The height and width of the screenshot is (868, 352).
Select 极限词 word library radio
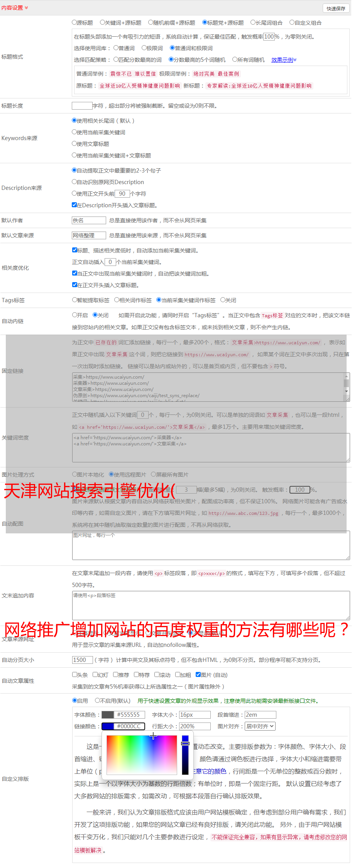pos(144,48)
